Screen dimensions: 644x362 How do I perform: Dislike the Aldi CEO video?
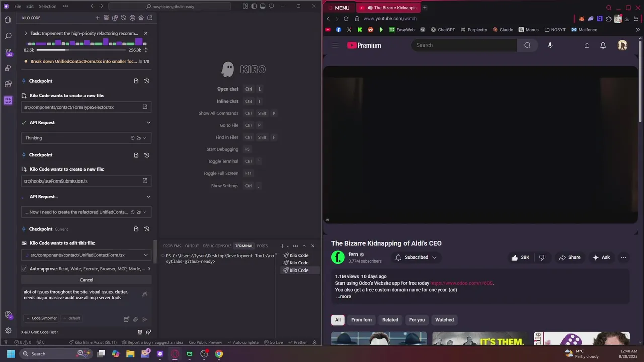(542, 257)
